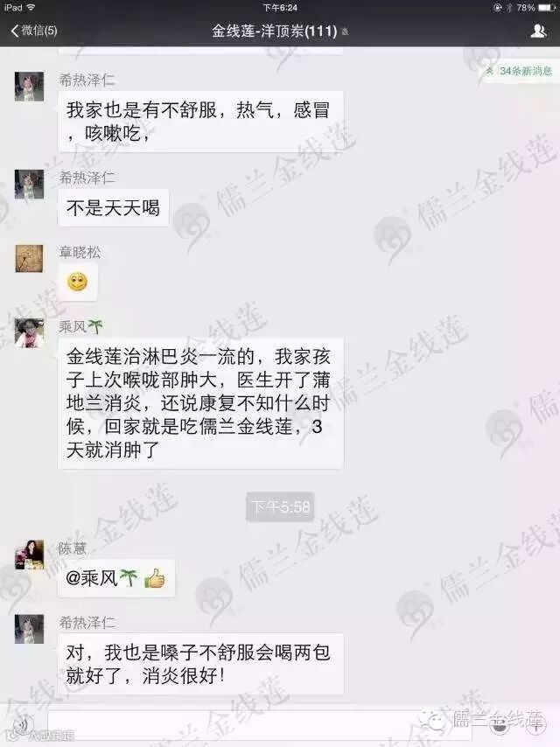This screenshot has height=747, width=560.
Task: Select the 金线莲治淋巴炎一流的 message bubble
Action: click(200, 403)
